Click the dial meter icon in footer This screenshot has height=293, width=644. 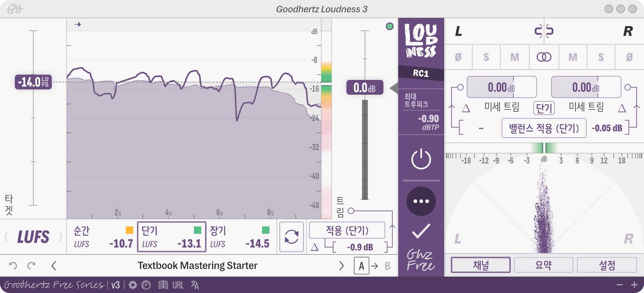146,285
